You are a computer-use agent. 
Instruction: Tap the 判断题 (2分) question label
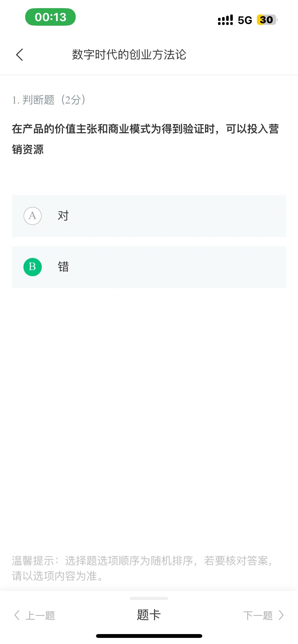coord(49,100)
